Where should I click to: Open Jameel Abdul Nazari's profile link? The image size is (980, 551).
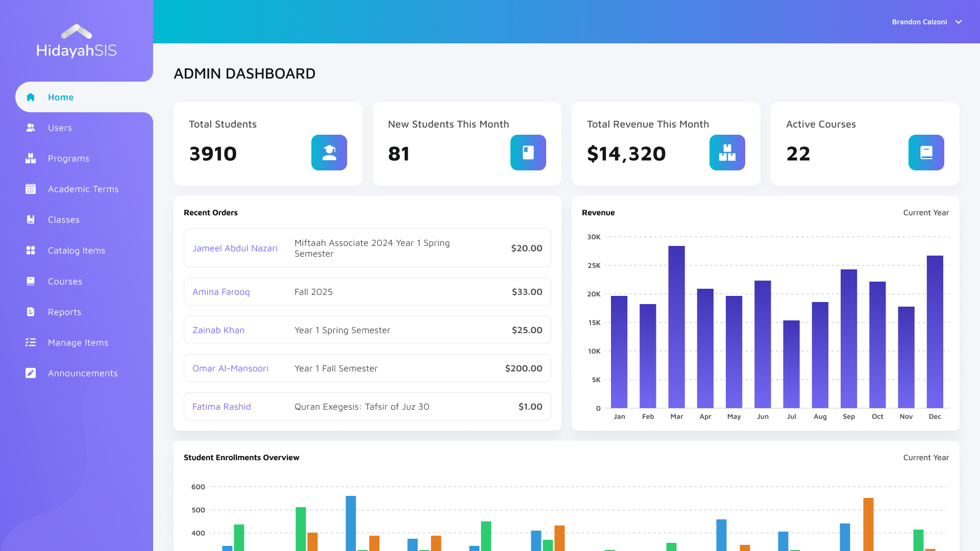pyautogui.click(x=235, y=248)
